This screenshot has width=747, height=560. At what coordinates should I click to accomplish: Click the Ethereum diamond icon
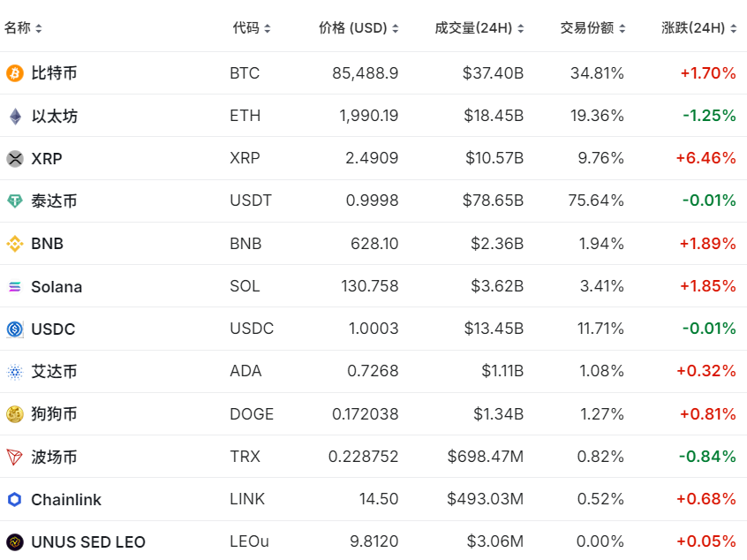(13, 116)
